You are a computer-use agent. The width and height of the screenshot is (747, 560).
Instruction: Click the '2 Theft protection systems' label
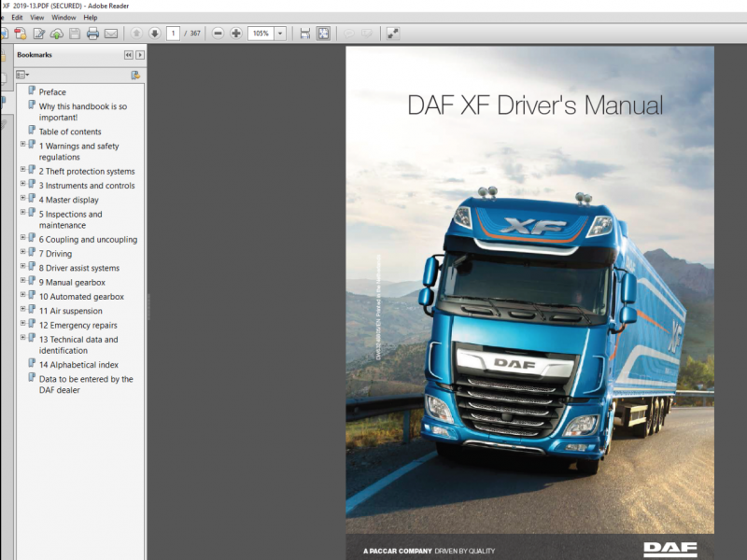click(87, 172)
